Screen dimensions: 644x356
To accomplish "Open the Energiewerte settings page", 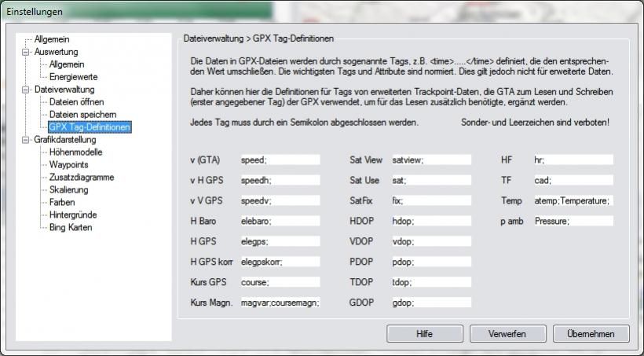I will click(73, 77).
